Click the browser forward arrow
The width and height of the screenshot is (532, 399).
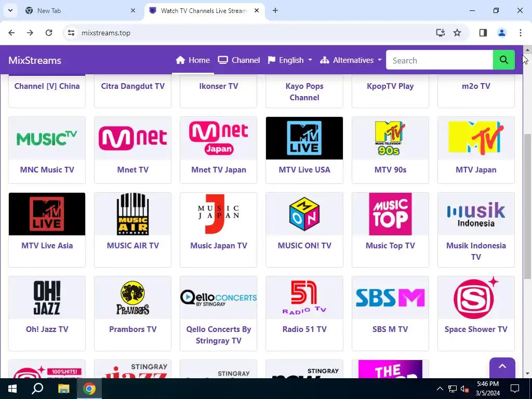pyautogui.click(x=30, y=33)
